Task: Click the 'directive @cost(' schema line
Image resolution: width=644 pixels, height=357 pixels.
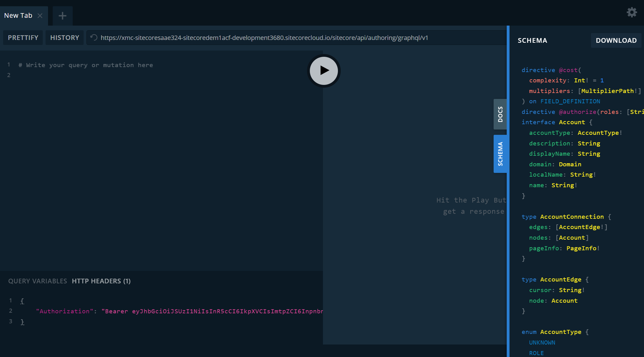Action: (551, 70)
